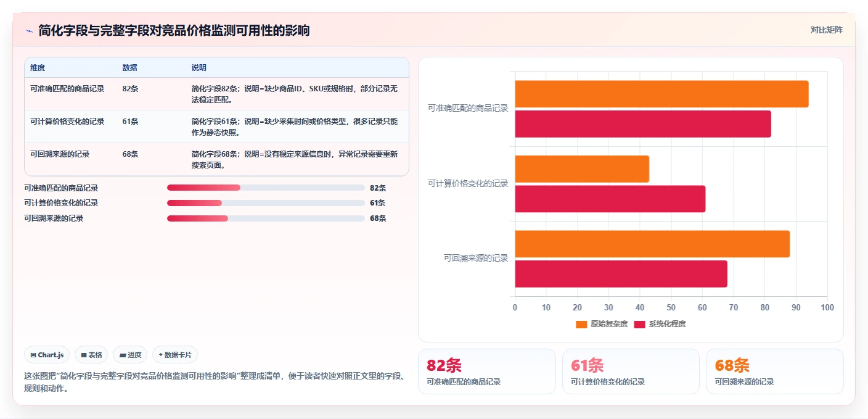Click chart y-axis label 可准确匹配的商品记录
Image resolution: width=868 pixels, height=419 pixels.
(468, 108)
